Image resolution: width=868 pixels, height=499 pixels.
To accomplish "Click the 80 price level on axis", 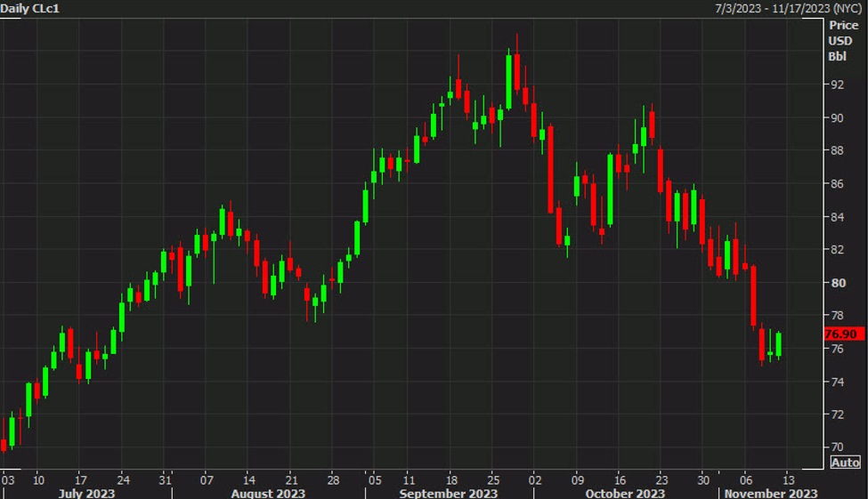I will pyautogui.click(x=837, y=283).
